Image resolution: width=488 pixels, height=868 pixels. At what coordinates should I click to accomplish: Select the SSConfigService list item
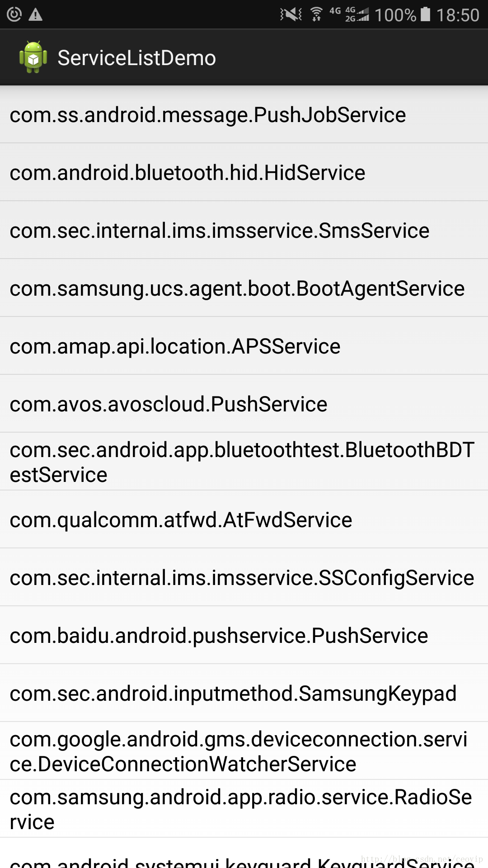point(244,577)
